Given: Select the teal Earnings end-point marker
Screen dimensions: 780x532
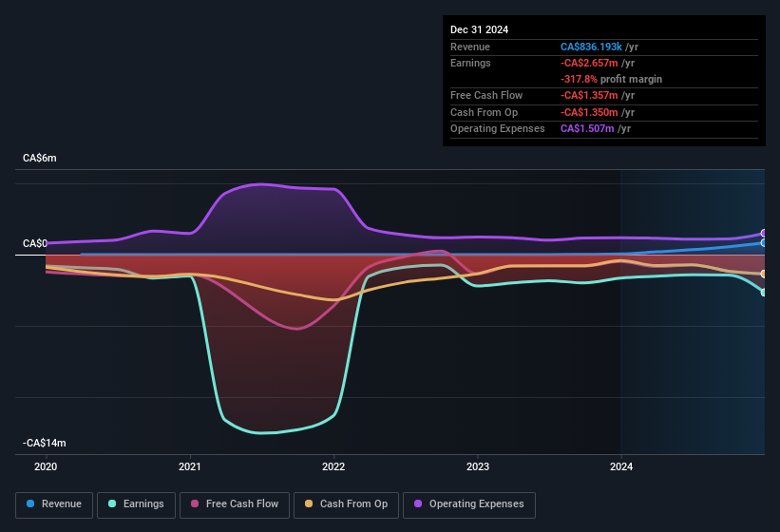Looking at the screenshot, I should point(764,293).
